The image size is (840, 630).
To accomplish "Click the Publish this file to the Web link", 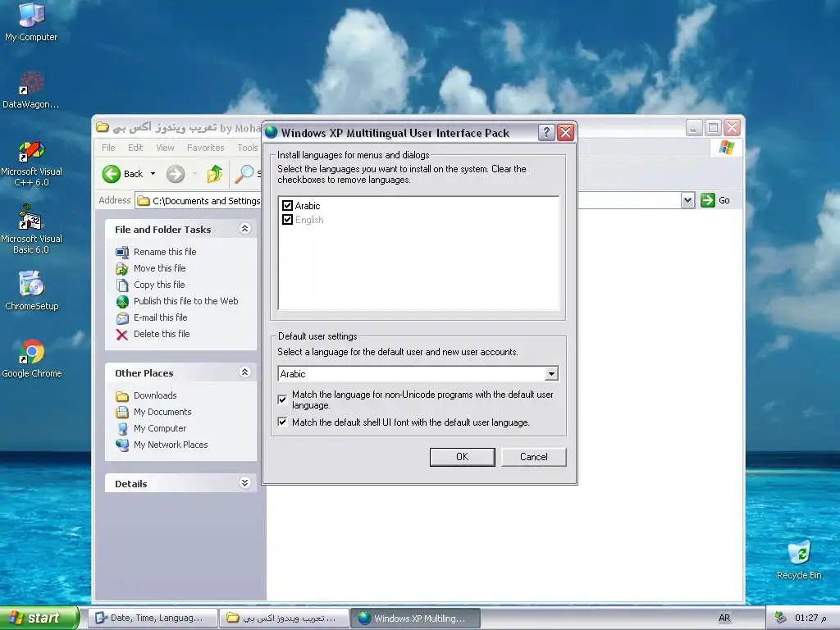I will click(x=186, y=301).
